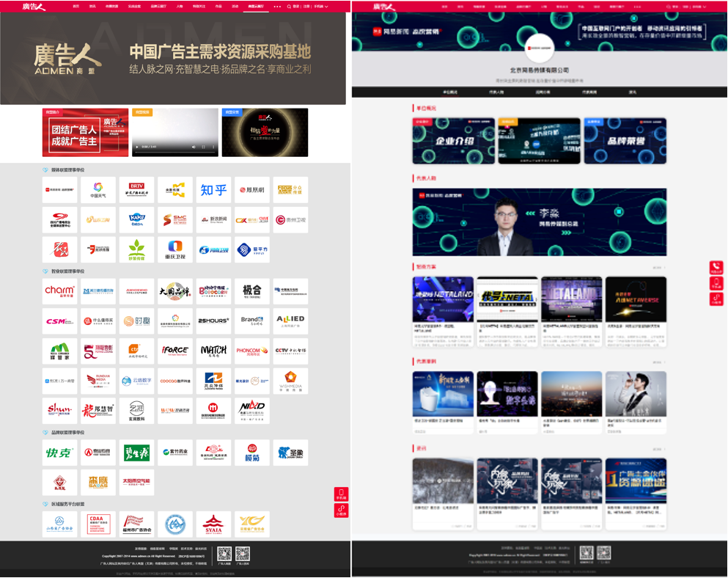Click the red phone floating button on right page
Screen dimensions: 728x578
(716, 268)
